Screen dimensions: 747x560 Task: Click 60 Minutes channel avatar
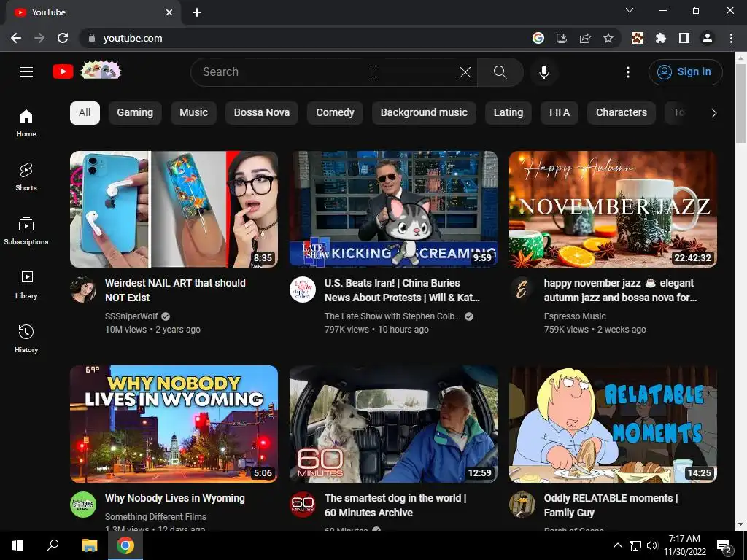[x=303, y=505]
